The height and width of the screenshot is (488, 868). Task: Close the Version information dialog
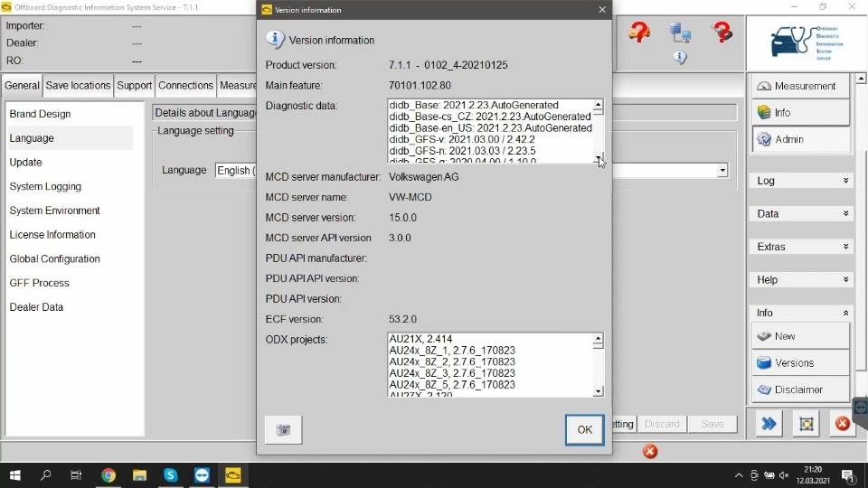pos(602,9)
